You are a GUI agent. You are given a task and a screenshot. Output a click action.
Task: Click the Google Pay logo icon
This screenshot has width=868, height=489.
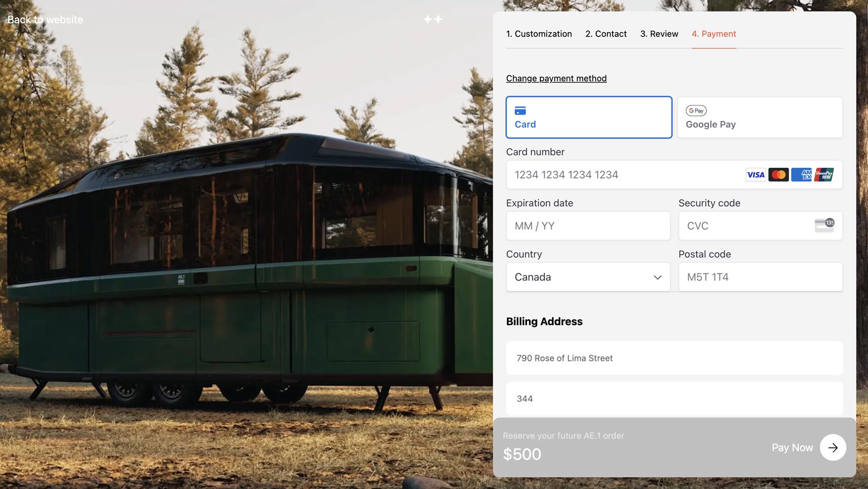pos(696,111)
